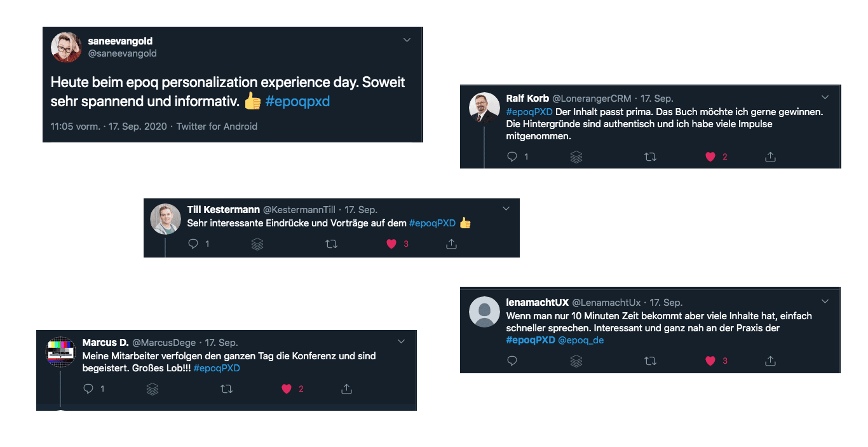Toggle the like heart on Marcus D.'s tweet
Image resolution: width=868 pixels, height=447 pixels.
click(x=286, y=389)
